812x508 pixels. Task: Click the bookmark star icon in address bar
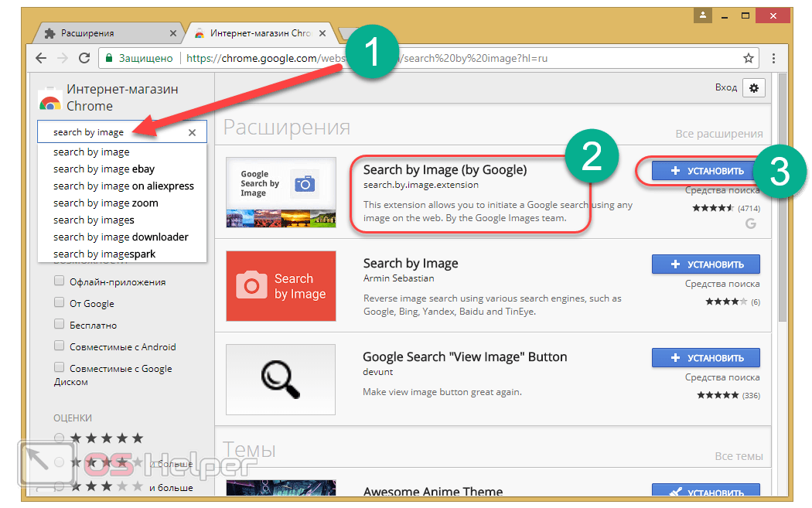click(x=748, y=58)
